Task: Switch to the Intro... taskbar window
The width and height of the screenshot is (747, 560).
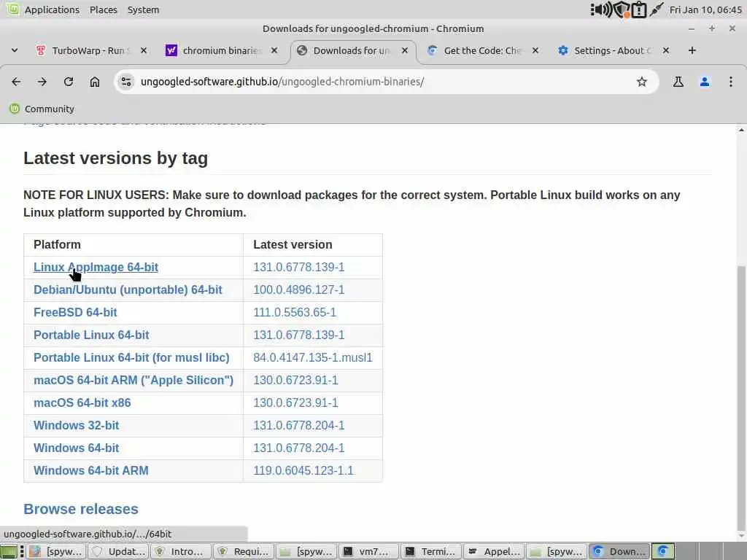Action: pyautogui.click(x=181, y=551)
